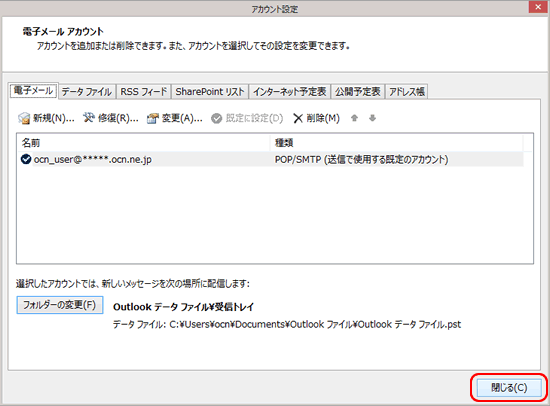
Task: Click the 削除(M) X delete icon
Action: click(x=298, y=119)
